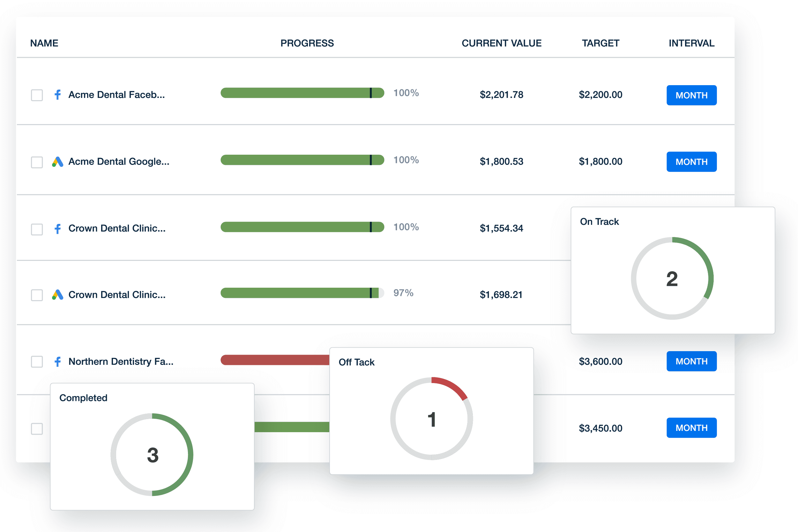This screenshot has width=798, height=532.
Task: Click MONTH button in the $2,200.00 row
Action: [691, 95]
